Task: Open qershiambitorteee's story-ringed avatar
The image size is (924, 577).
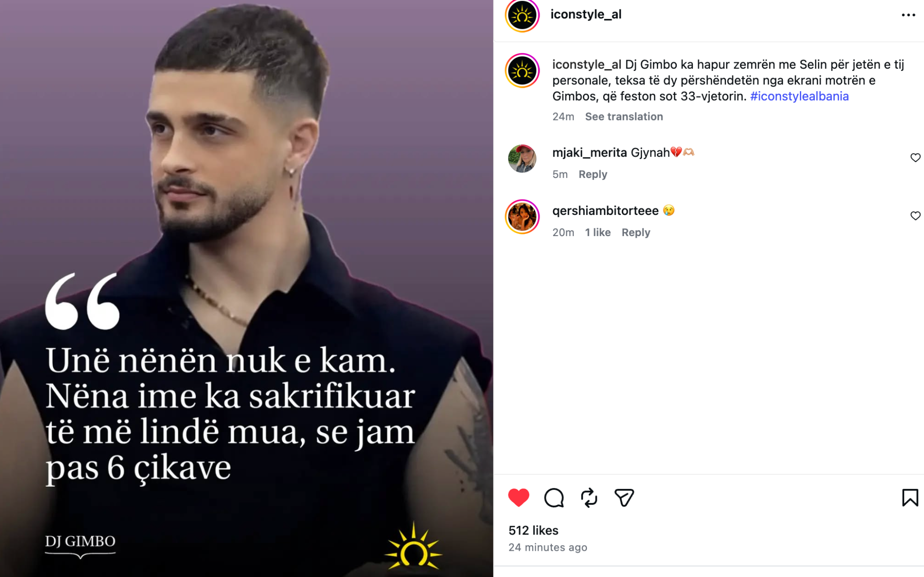Action: [x=522, y=217]
